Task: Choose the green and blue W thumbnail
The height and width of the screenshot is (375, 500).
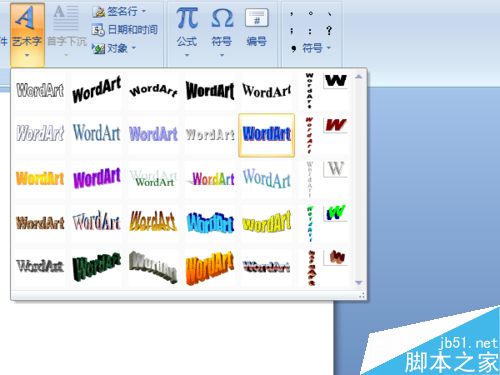Action: coord(336,213)
